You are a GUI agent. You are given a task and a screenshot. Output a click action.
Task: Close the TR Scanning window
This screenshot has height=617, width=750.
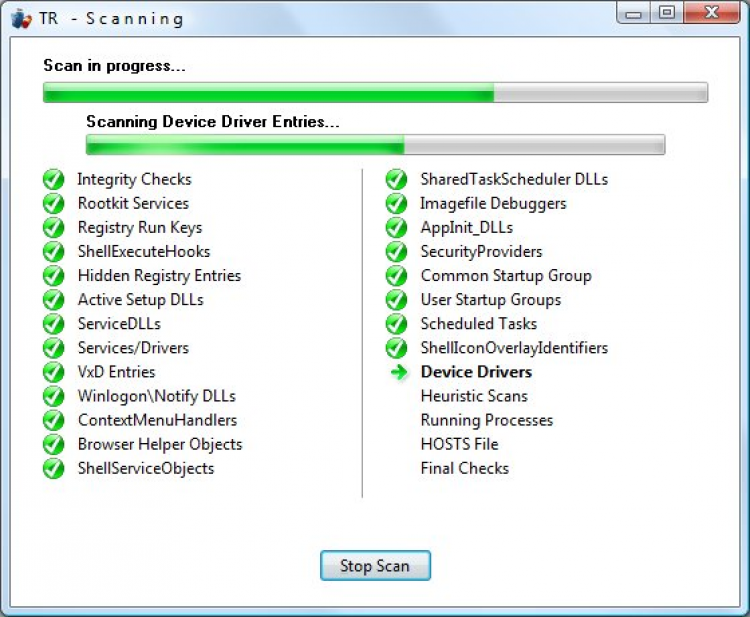pyautogui.click(x=712, y=13)
